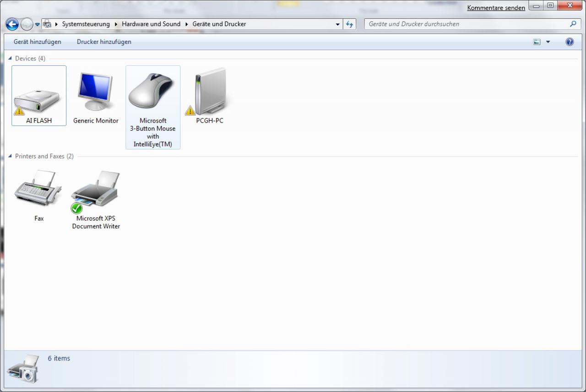Collapse the Devices group
This screenshot has width=586, height=392.
click(10, 58)
